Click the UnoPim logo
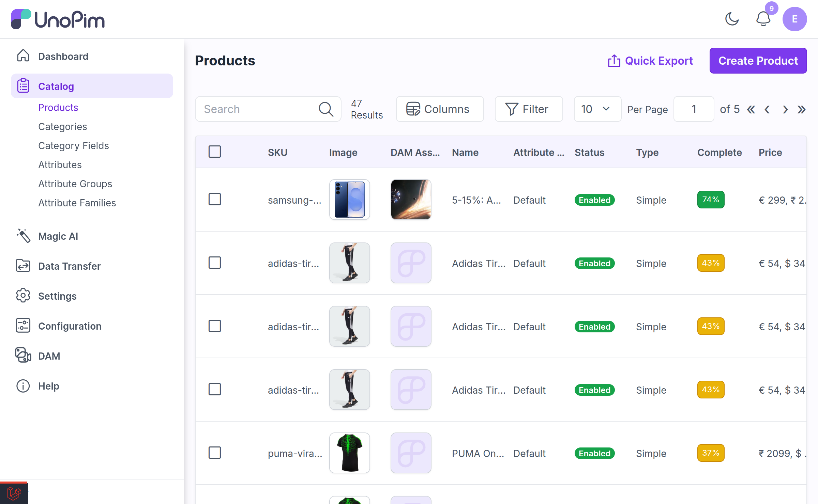 [58, 19]
